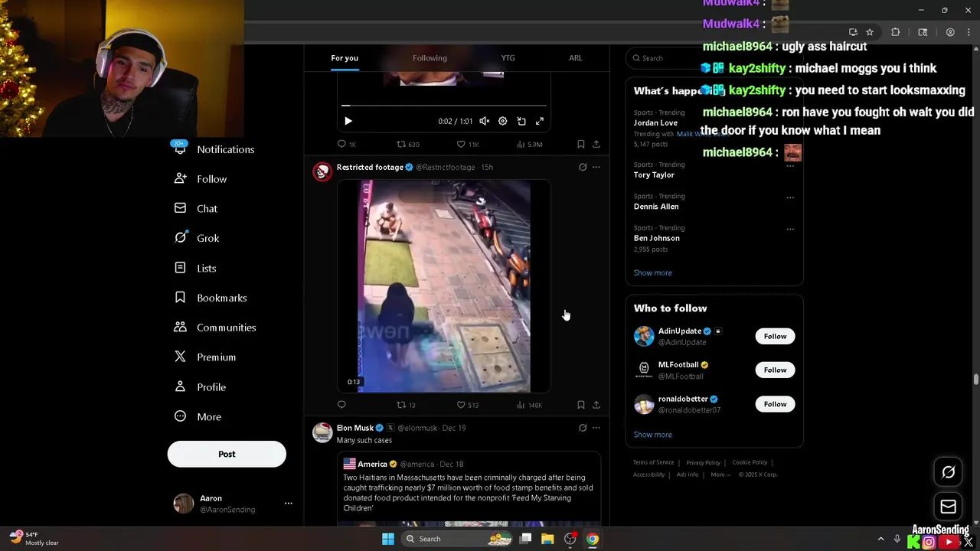Like the post with 11K likes
This screenshot has height=551, width=980.
click(x=467, y=144)
